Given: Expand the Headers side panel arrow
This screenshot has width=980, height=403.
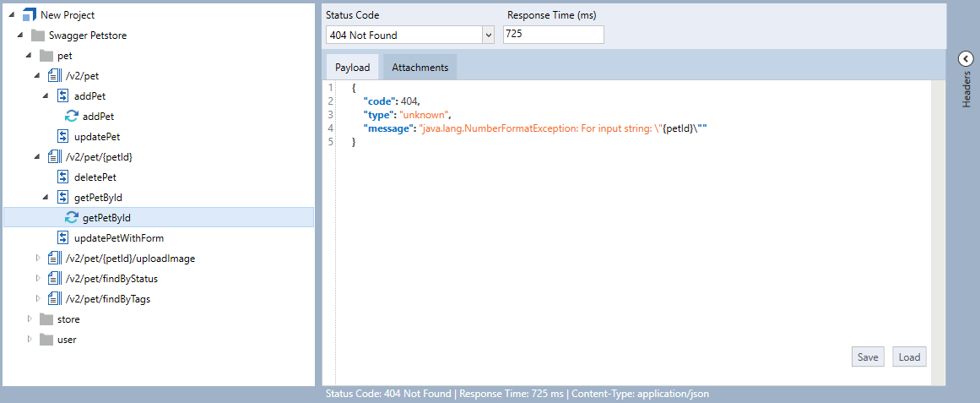Looking at the screenshot, I should click(x=966, y=58).
